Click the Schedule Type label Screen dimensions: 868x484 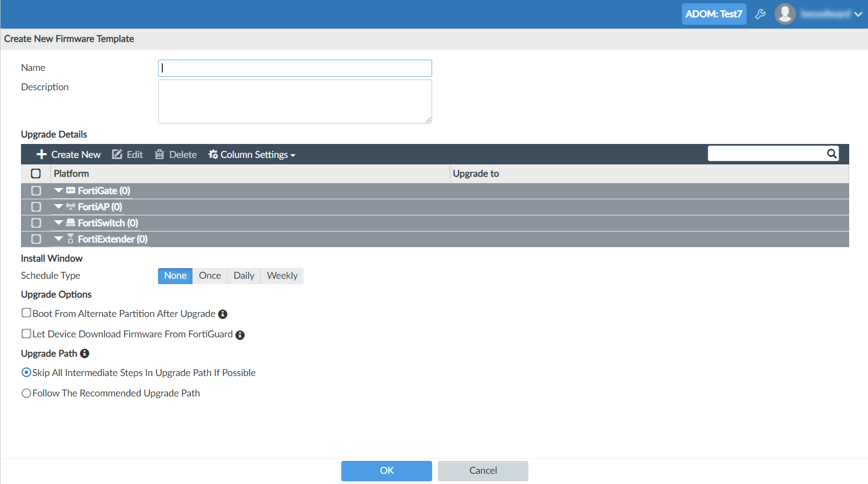coord(51,276)
